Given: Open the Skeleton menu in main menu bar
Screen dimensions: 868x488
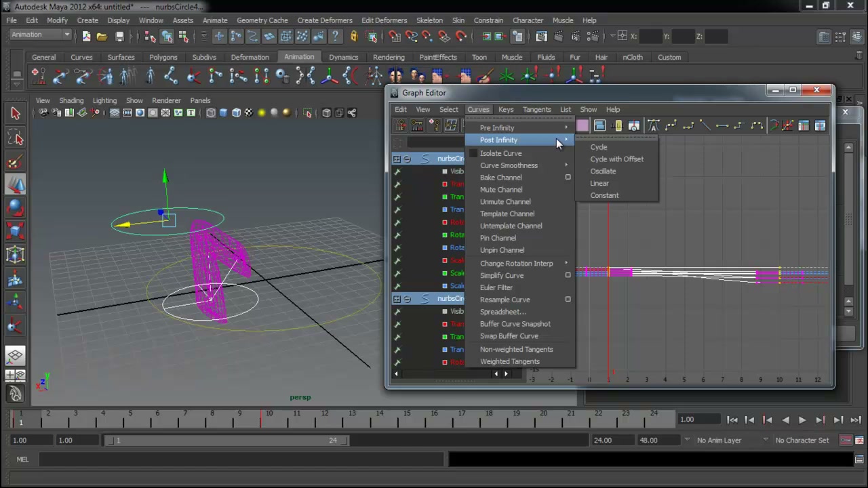Looking at the screenshot, I should (429, 20).
